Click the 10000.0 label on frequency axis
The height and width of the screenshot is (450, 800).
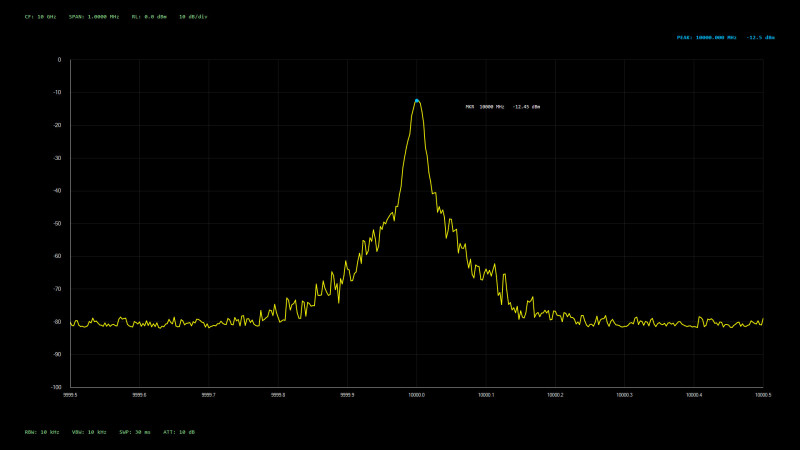coord(417,395)
